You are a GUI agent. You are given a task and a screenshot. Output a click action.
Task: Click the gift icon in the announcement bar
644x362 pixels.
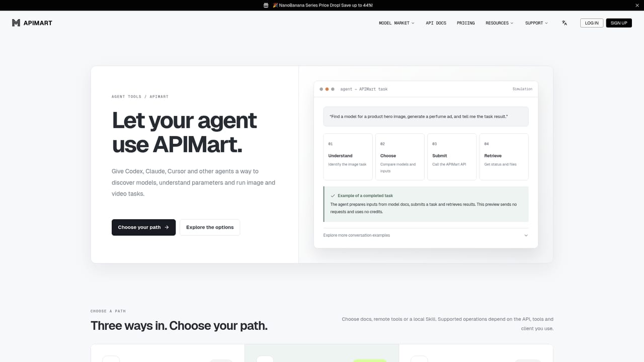[266, 5]
